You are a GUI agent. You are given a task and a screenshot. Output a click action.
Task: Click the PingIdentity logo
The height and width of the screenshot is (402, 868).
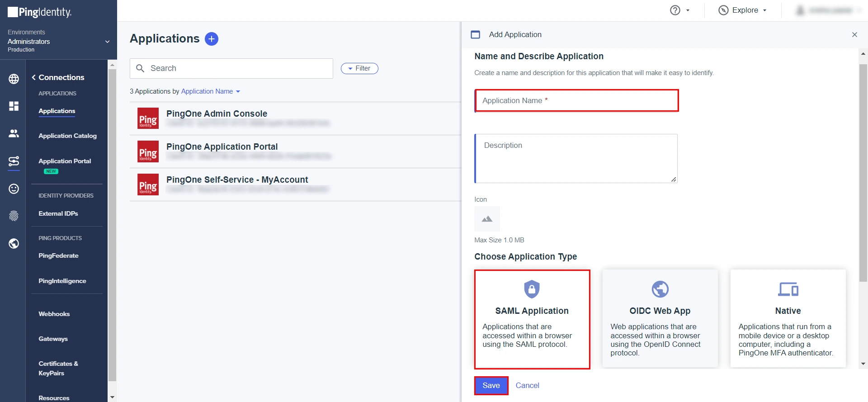40,12
